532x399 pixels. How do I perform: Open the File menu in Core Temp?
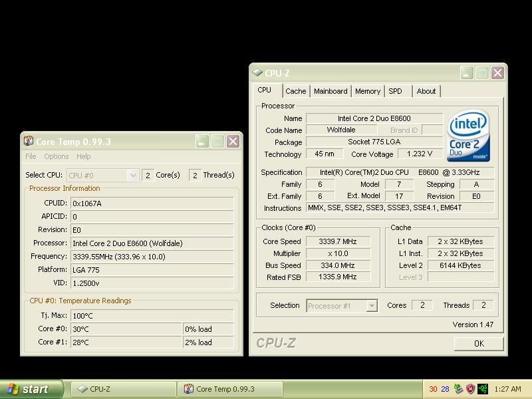[x=31, y=156]
